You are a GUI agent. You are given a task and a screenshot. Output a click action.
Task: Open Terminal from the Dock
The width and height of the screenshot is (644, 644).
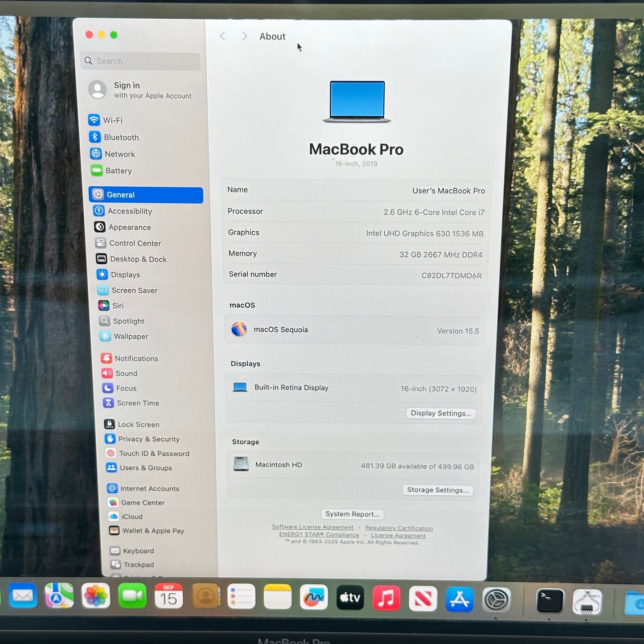click(x=550, y=600)
